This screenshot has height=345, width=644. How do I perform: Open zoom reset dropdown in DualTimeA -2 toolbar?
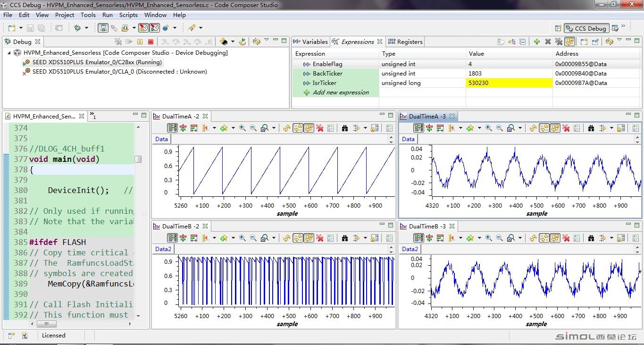(273, 128)
